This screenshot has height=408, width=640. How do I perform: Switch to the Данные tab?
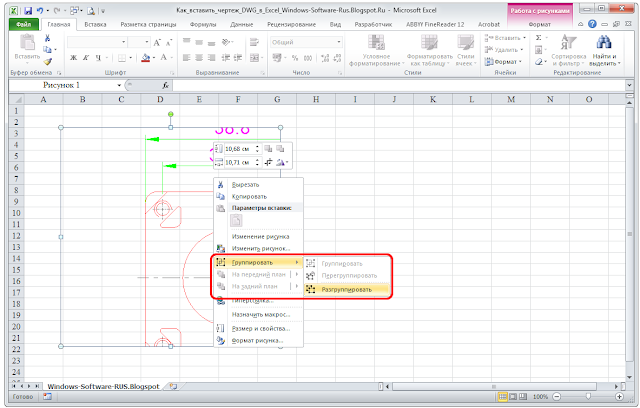click(x=241, y=24)
